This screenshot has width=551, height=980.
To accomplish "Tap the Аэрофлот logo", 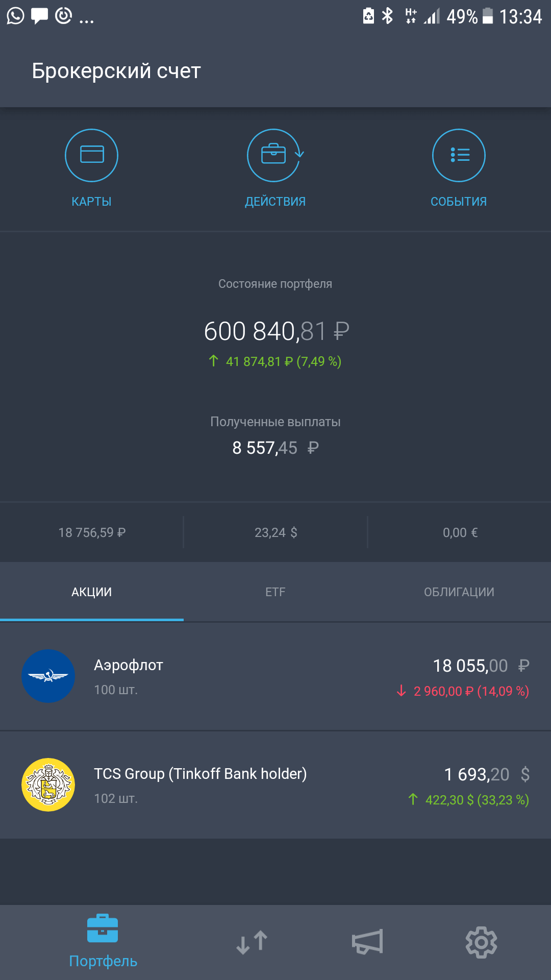I will point(48,676).
